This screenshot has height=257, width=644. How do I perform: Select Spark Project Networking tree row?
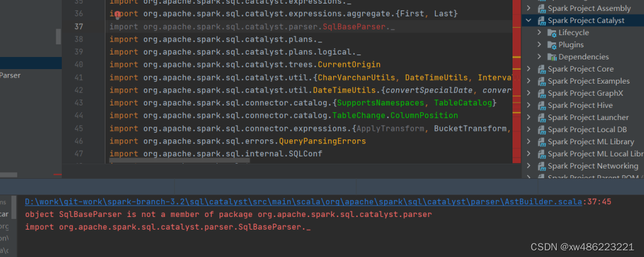583,166
